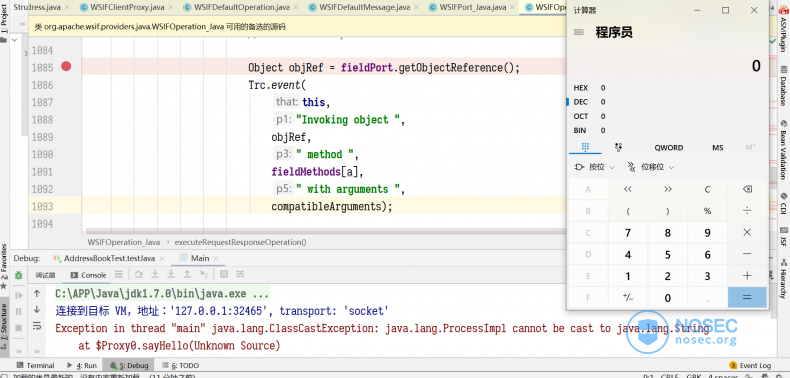Open the 4: Run tool window
The image size is (790, 378).
[x=82, y=365]
